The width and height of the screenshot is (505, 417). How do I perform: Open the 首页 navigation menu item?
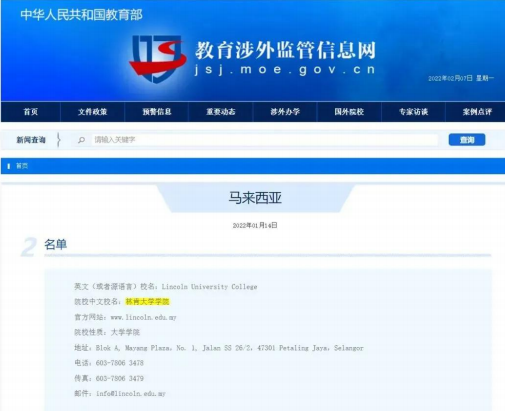tap(31, 112)
